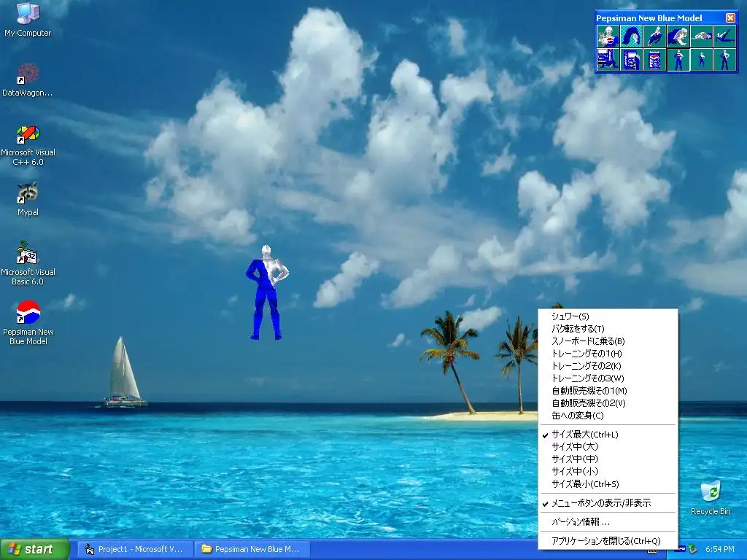Viewport: 747px width, 560px height.
Task: Click the crouching training icon in Pepsiman panel
Action: (x=678, y=36)
